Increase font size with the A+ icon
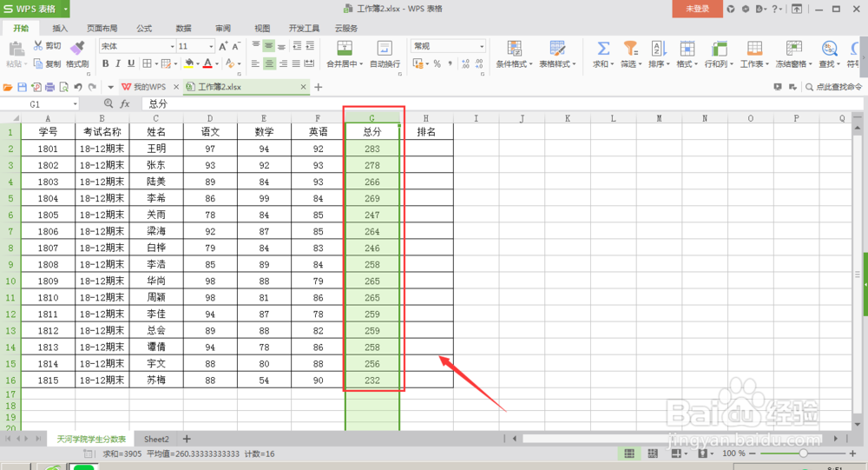The image size is (868, 470). click(x=223, y=46)
